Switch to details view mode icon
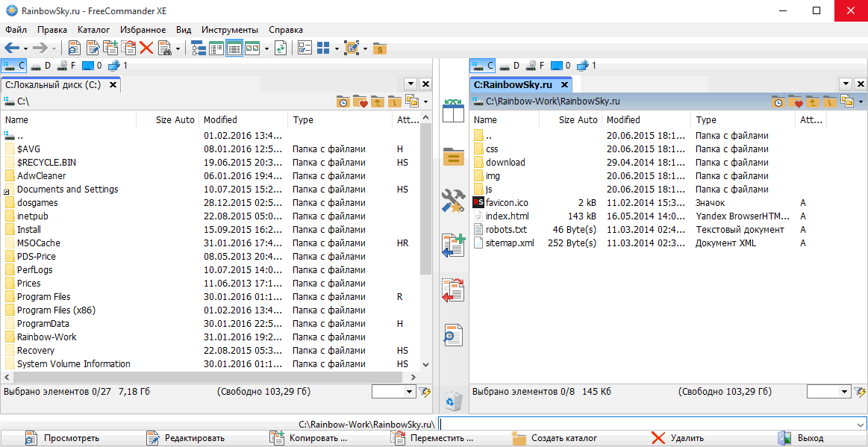This screenshot has height=447, width=868. (234, 48)
